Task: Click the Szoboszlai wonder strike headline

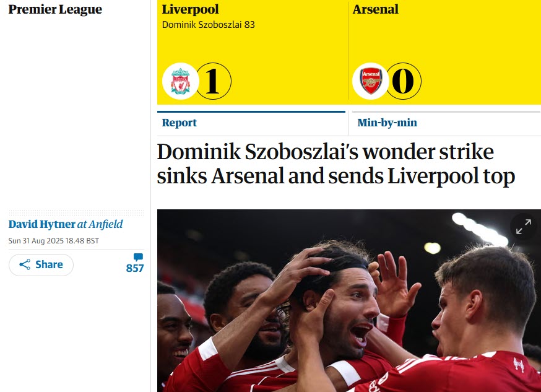Action: (x=335, y=165)
